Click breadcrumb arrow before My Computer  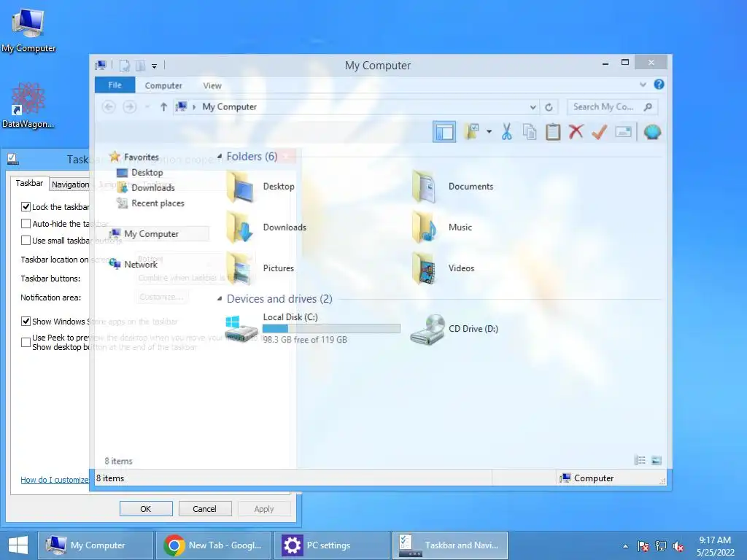(194, 107)
